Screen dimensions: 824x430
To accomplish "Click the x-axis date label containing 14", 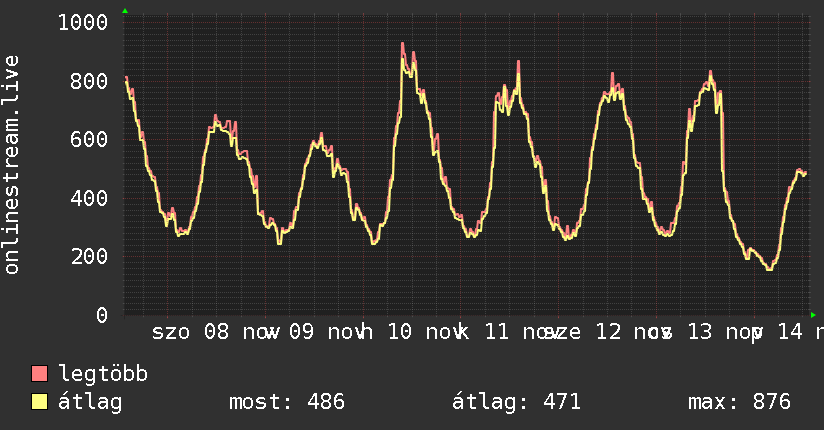I will [x=788, y=332].
